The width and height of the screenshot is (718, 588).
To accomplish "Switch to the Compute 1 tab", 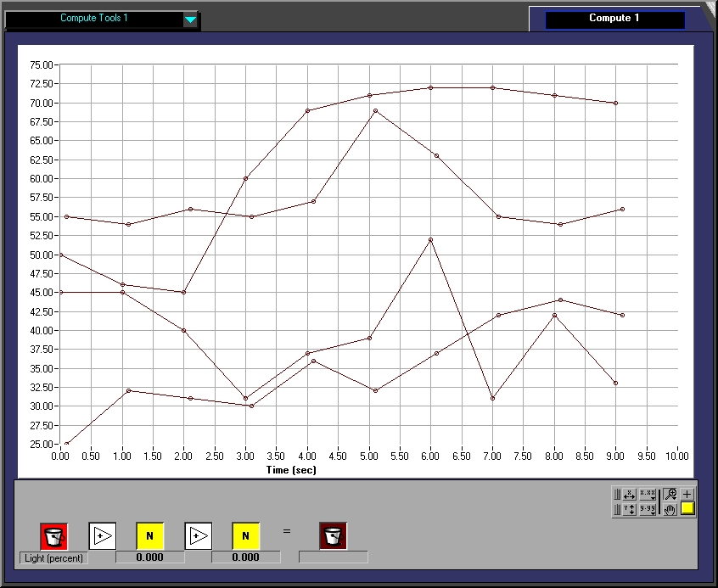I will [x=614, y=19].
